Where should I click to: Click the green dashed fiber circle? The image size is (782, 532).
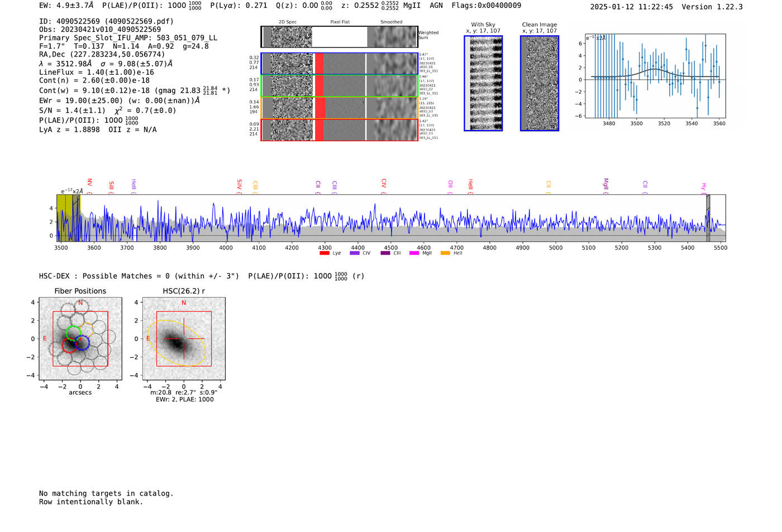point(73,333)
